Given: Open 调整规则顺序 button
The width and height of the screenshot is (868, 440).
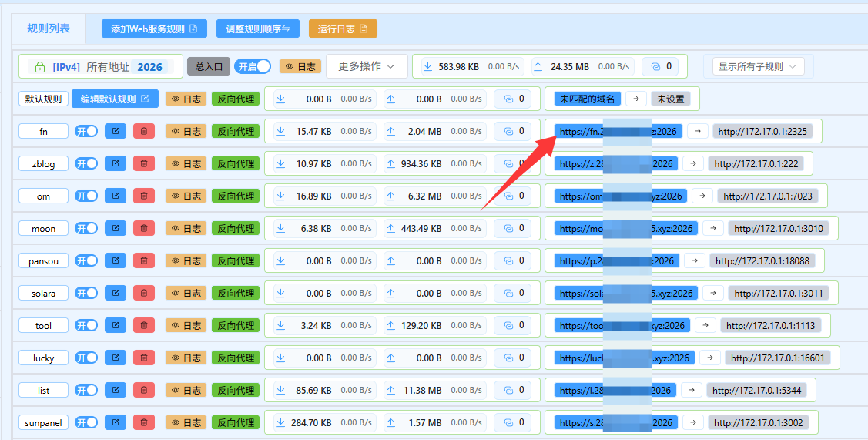Looking at the screenshot, I should (x=257, y=29).
